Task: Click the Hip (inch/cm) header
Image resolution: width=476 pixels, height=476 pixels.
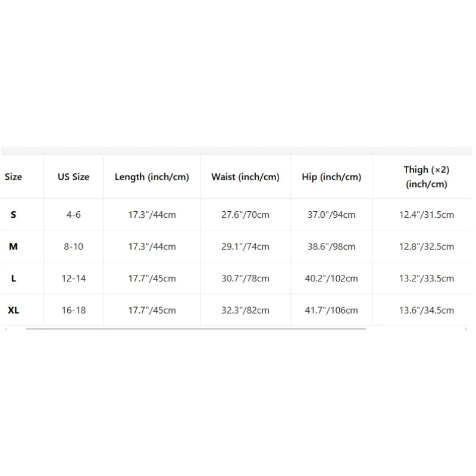Action: [x=331, y=177]
